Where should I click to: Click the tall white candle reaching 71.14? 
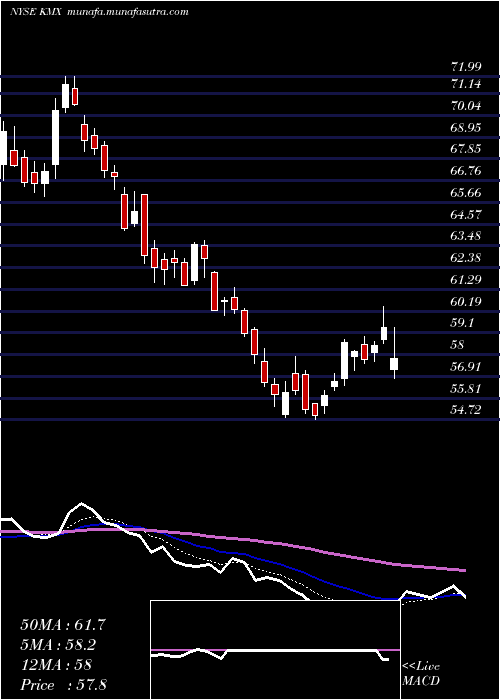[x=55, y=137]
